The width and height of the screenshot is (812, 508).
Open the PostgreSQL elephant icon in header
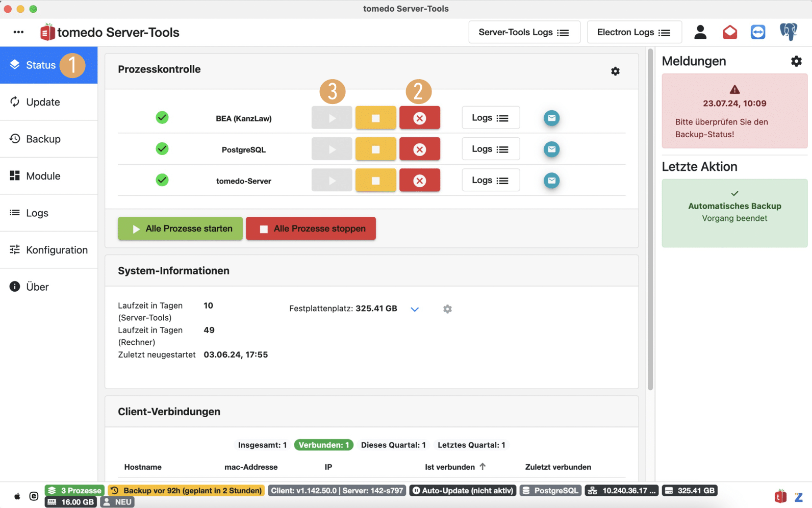789,32
